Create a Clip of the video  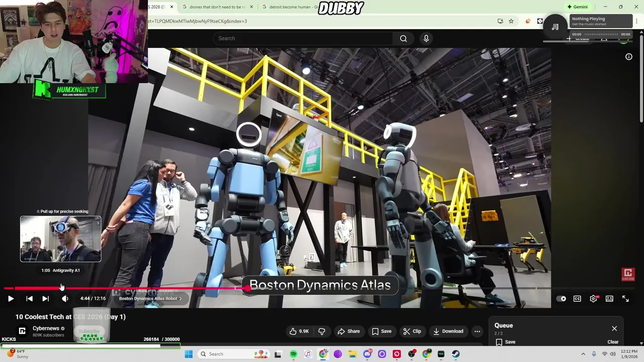412,331
